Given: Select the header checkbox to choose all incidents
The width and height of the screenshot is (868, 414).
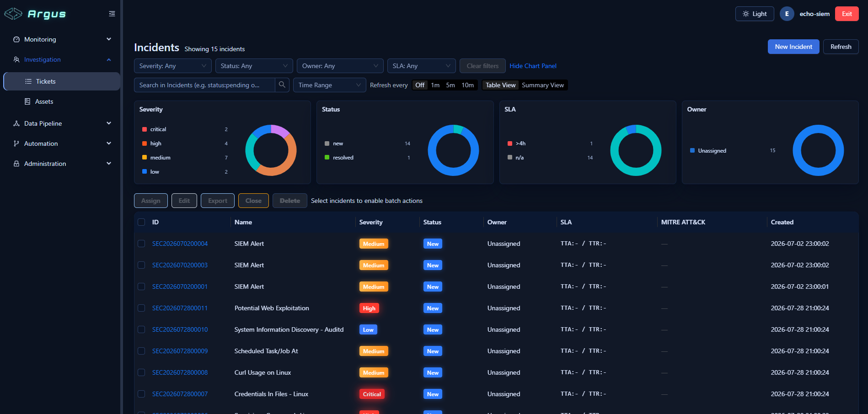Looking at the screenshot, I should pos(141,222).
